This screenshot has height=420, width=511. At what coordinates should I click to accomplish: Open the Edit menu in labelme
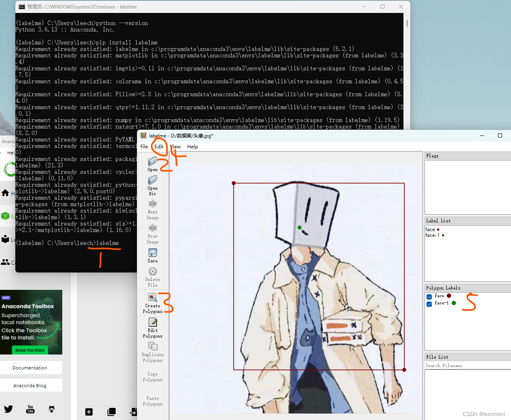click(159, 146)
